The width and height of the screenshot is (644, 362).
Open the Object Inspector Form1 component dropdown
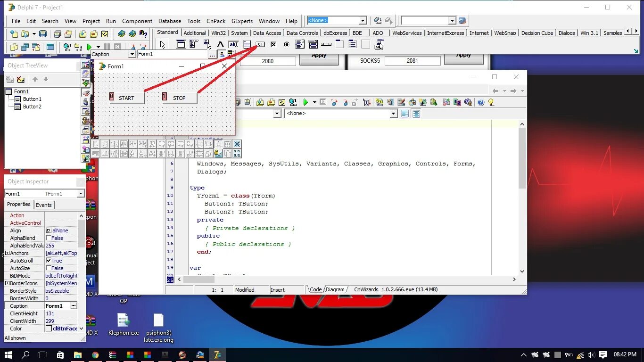[81, 194]
